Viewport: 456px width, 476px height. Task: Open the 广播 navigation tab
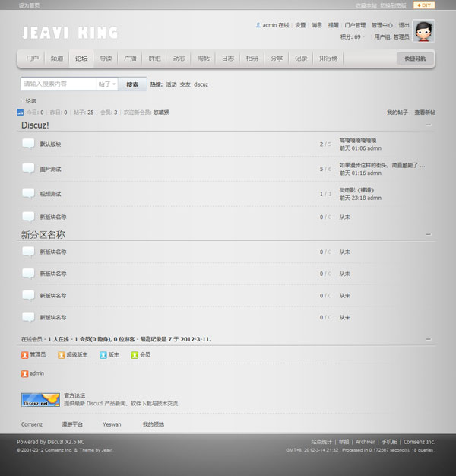130,59
